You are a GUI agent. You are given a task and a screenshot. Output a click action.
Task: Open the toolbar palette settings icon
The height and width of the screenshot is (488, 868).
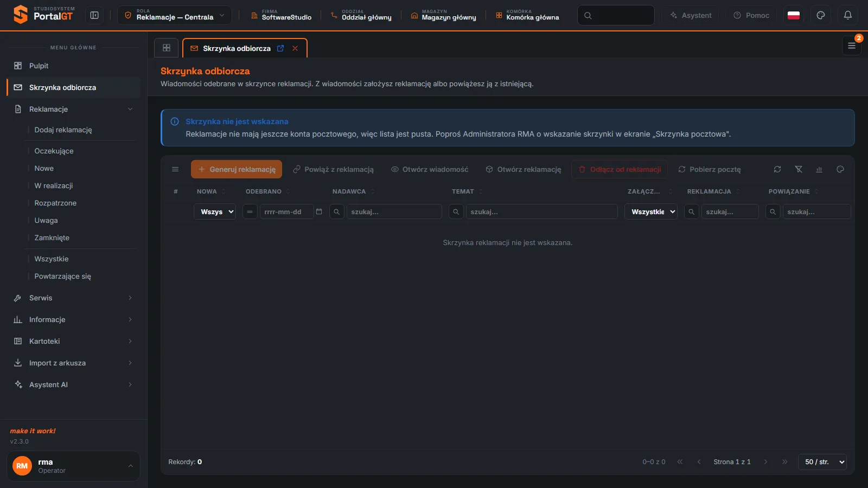tap(840, 169)
